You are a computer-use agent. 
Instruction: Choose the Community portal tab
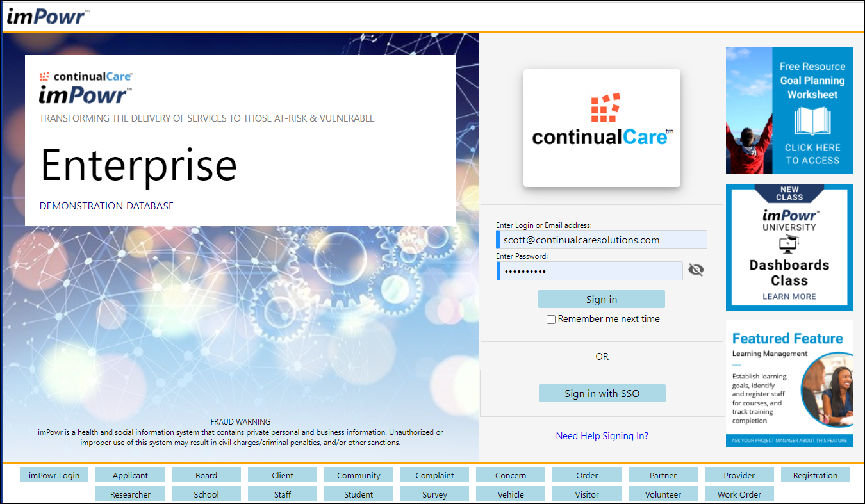[359, 475]
